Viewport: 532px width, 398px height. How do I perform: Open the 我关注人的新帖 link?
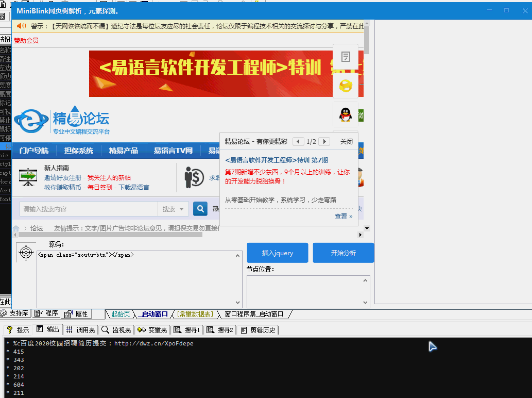(109, 178)
